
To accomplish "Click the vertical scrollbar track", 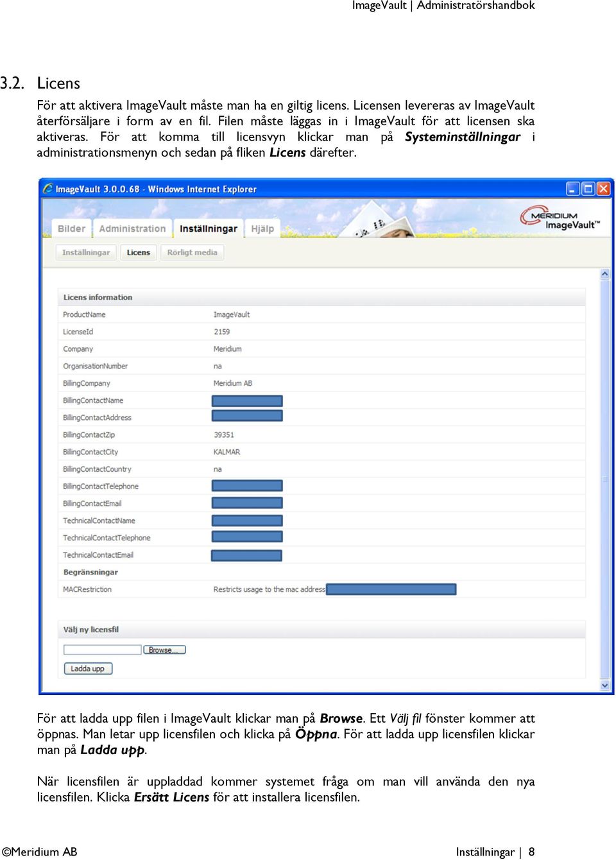I will click(x=604, y=479).
